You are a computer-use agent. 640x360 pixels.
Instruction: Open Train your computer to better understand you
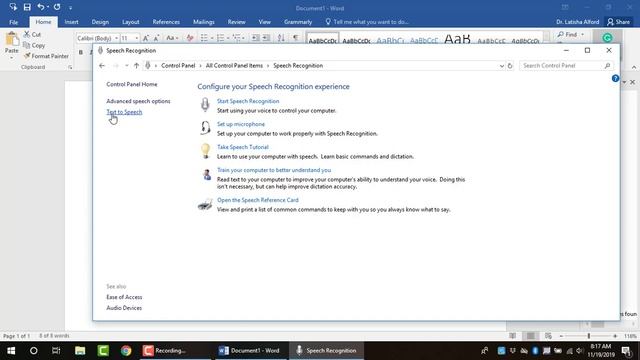274,170
